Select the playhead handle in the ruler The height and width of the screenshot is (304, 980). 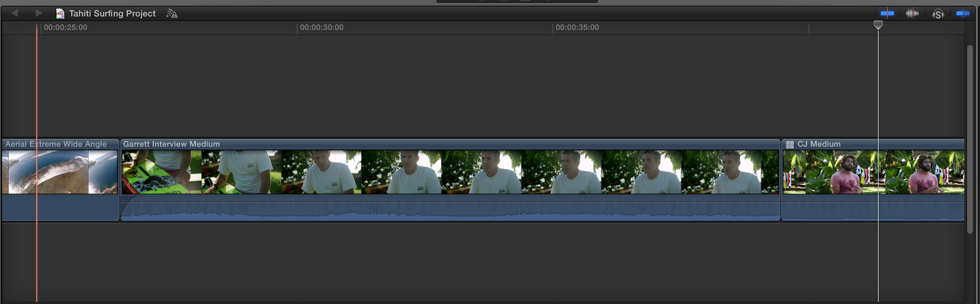point(878,25)
